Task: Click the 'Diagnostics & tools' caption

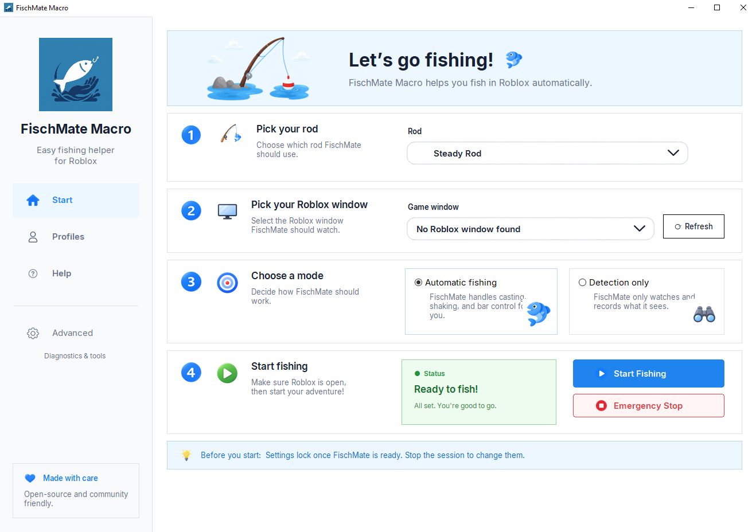Action: click(x=75, y=356)
